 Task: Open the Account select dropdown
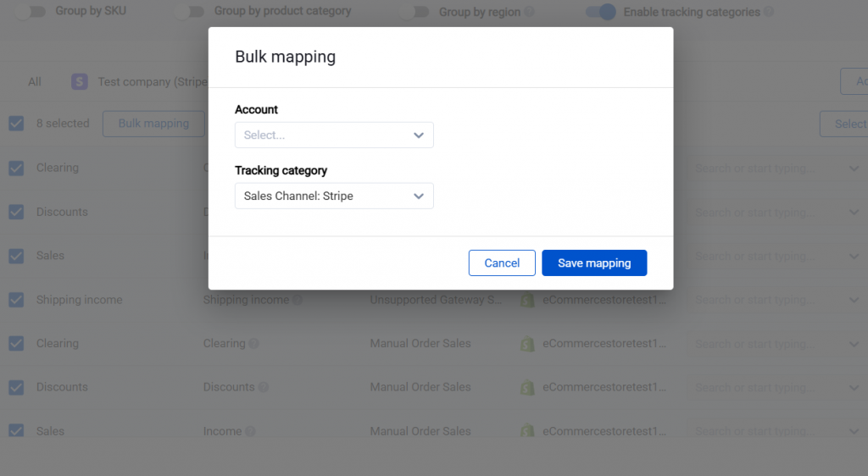click(x=334, y=135)
